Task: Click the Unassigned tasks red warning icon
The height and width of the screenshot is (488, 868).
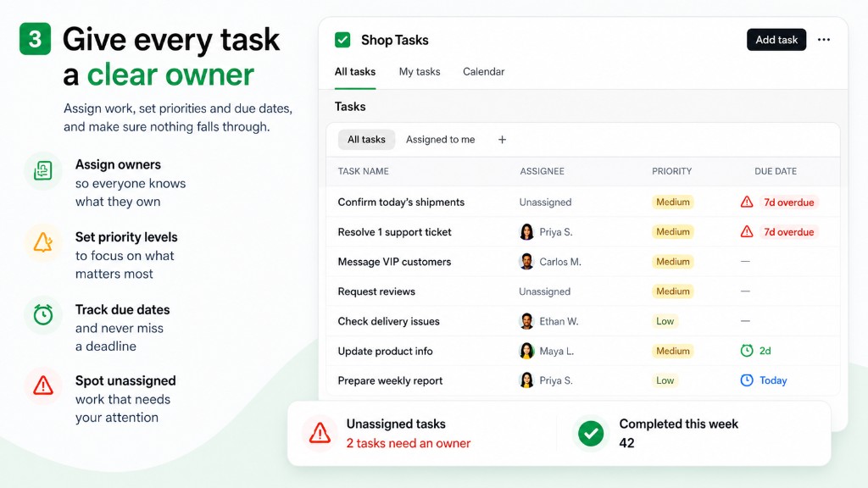Action: pos(320,433)
